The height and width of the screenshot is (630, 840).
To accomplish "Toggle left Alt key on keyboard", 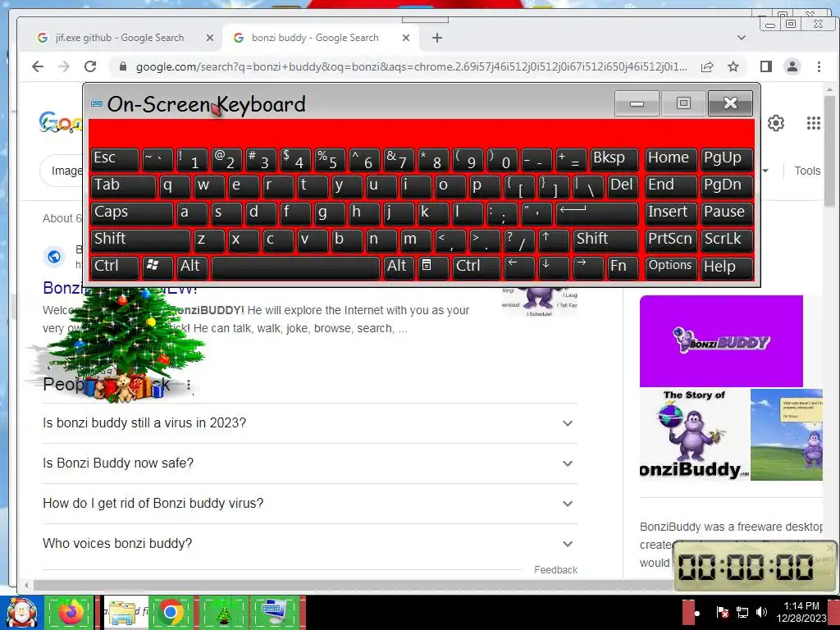I will point(192,267).
